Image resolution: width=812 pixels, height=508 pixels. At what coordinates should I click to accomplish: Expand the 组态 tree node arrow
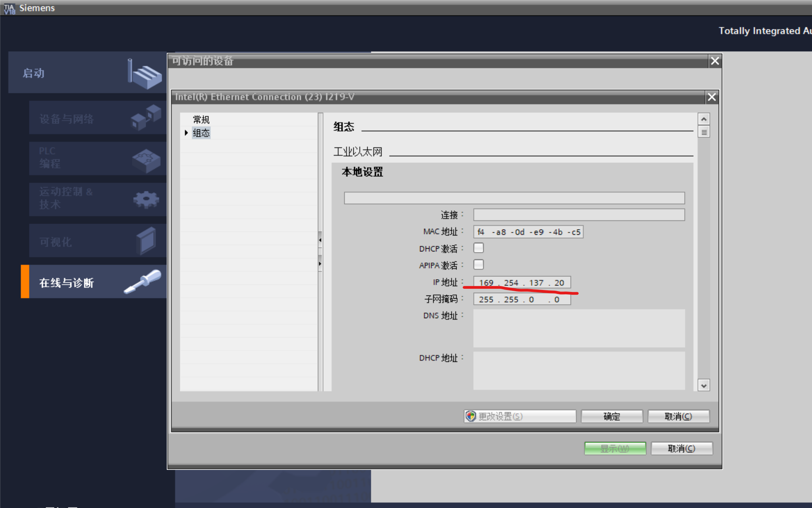[x=186, y=133]
